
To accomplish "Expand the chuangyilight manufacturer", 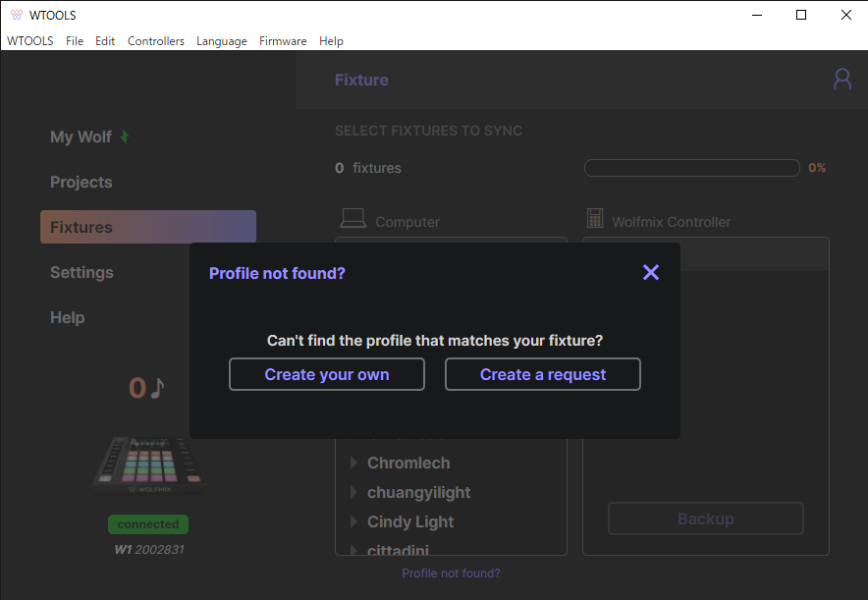I will (x=353, y=492).
